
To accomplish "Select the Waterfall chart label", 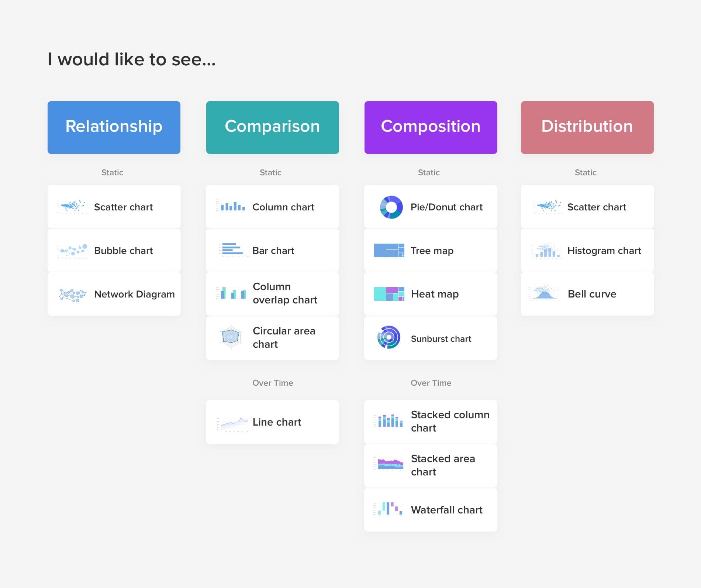I will (446, 510).
